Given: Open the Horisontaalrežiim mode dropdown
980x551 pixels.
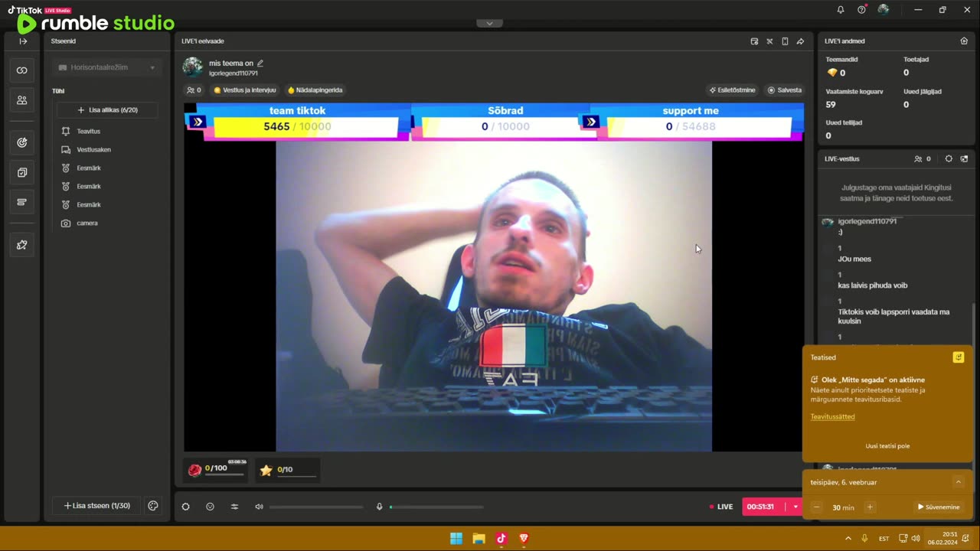Looking at the screenshot, I should pos(107,67).
